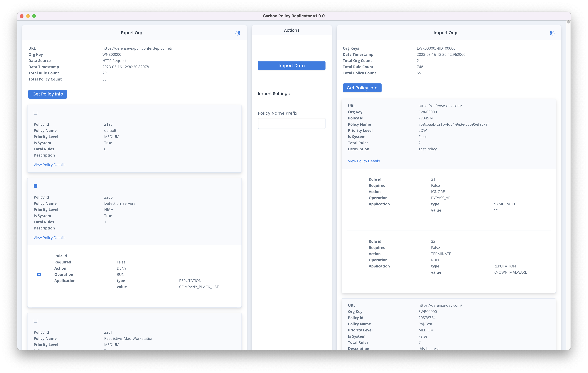The image size is (588, 373).
Task: Select Policy id value 2200
Action: (108, 197)
